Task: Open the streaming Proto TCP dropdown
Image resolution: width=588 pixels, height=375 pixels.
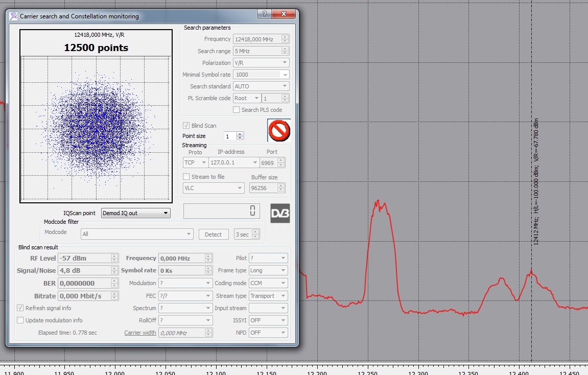Action: tap(195, 162)
